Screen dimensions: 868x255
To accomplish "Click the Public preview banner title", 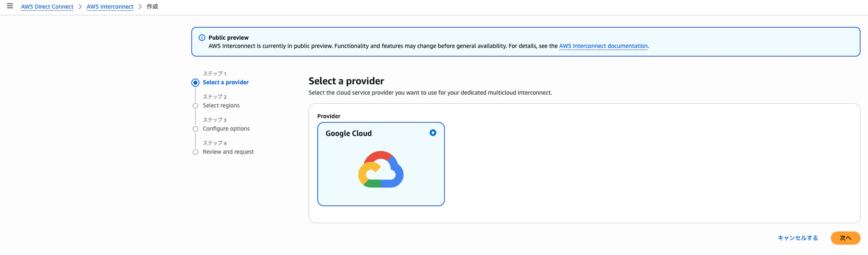I will tap(228, 38).
